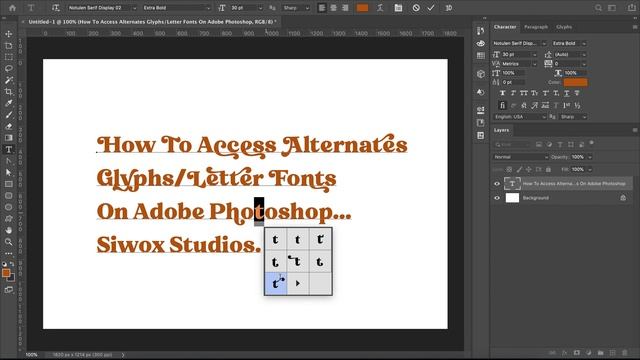Open font style Extra Bold dropdown in options bar
The image size is (640, 360).
point(177,8)
